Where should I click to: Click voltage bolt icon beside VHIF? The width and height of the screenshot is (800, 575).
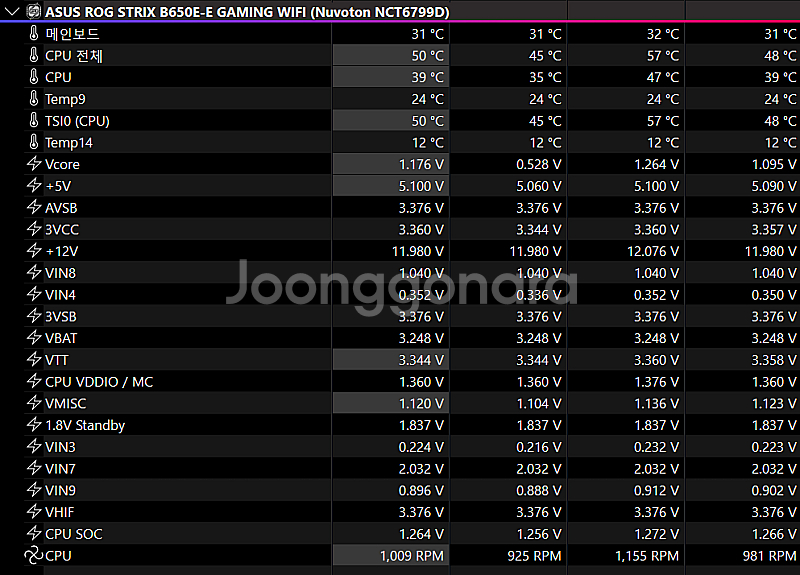click(34, 512)
